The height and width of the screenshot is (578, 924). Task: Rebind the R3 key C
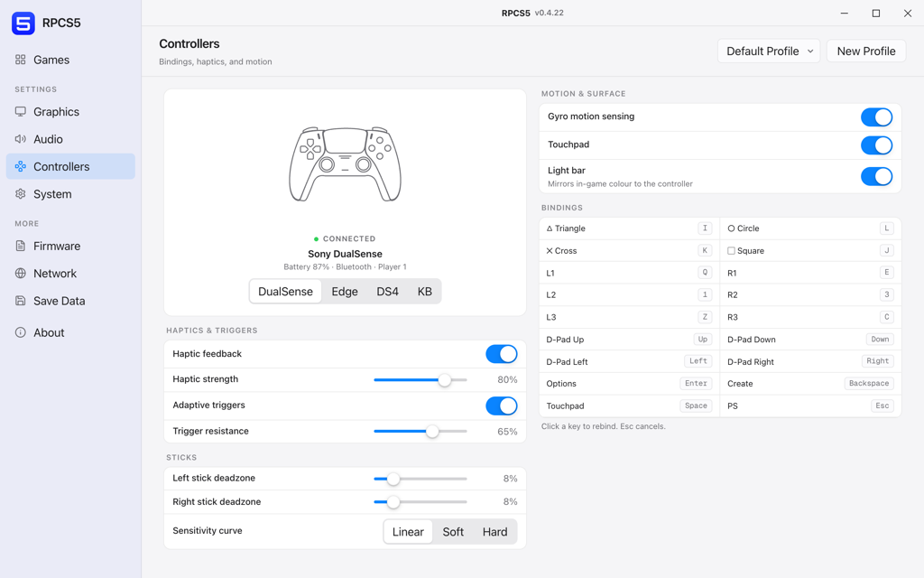pyautogui.click(x=886, y=317)
